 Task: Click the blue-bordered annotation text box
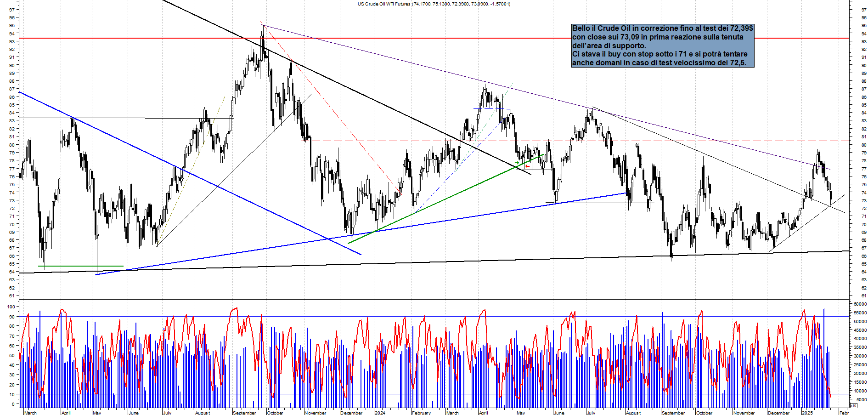[x=663, y=45]
